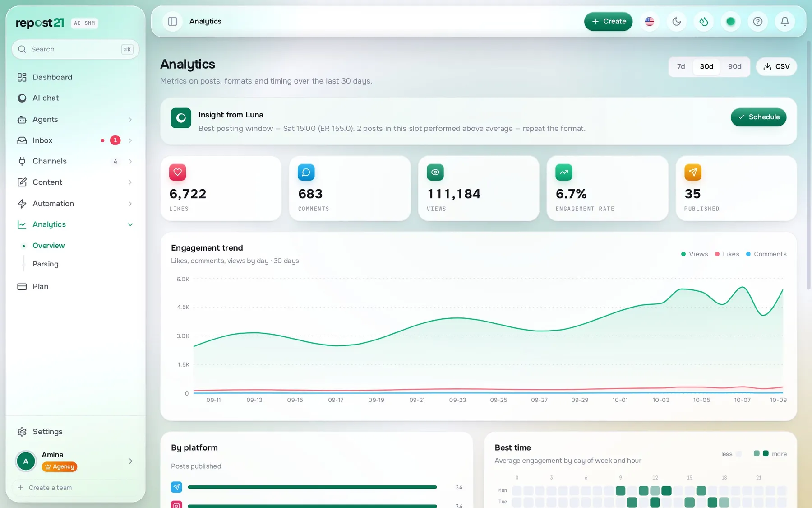The image size is (812, 508).
Task: Toggle the Comments series in legend
Action: click(x=766, y=254)
